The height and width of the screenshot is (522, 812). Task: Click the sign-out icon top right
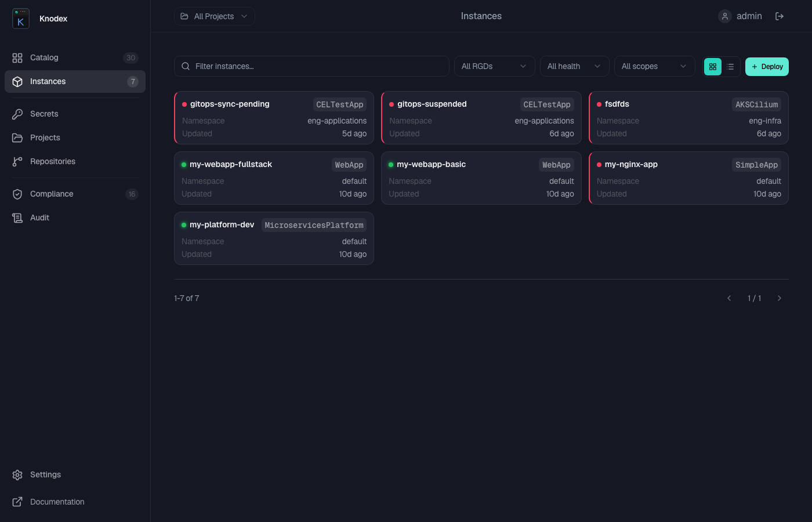(780, 16)
